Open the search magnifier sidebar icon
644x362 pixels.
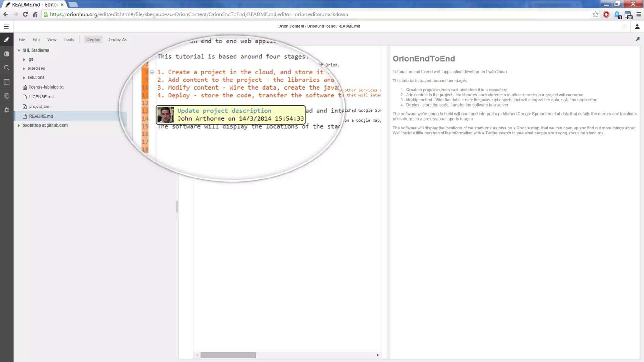tap(7, 68)
